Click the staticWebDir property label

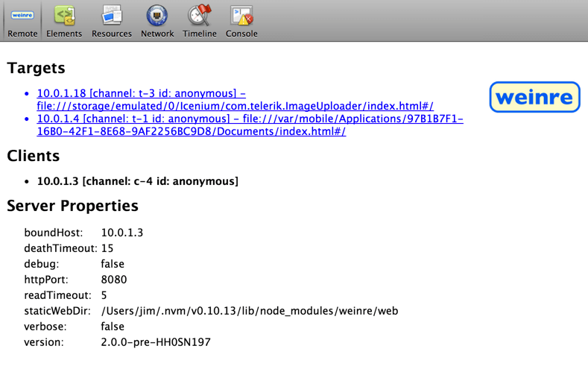coord(57,311)
